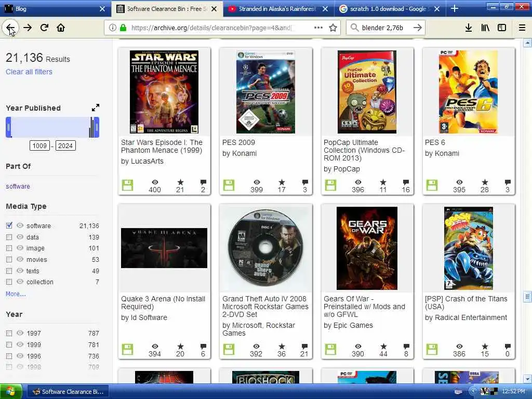This screenshot has height=399, width=532.
Task: Open the browser home page icon
Action: pyautogui.click(x=61, y=28)
